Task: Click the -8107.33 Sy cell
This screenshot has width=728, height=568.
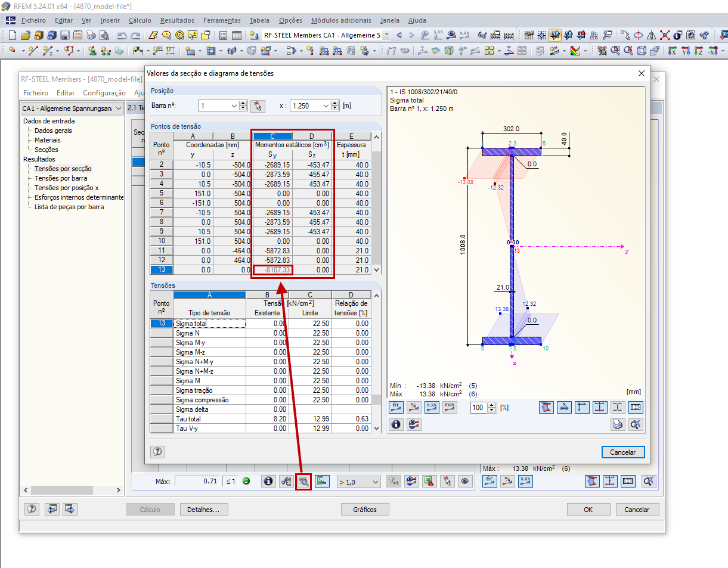Action: click(x=272, y=270)
